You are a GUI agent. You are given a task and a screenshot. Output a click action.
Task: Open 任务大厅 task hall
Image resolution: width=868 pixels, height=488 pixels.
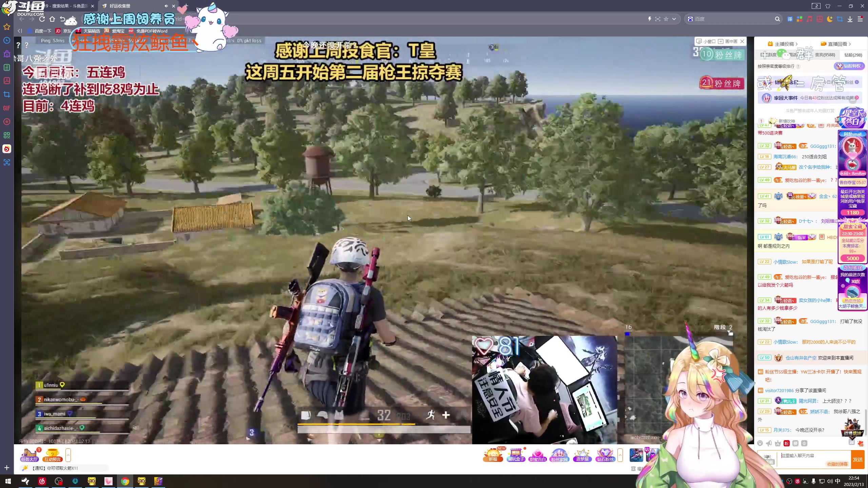29,455
